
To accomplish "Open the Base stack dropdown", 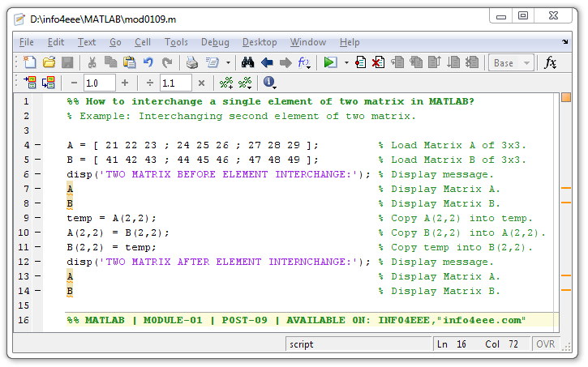I will pyautogui.click(x=512, y=63).
